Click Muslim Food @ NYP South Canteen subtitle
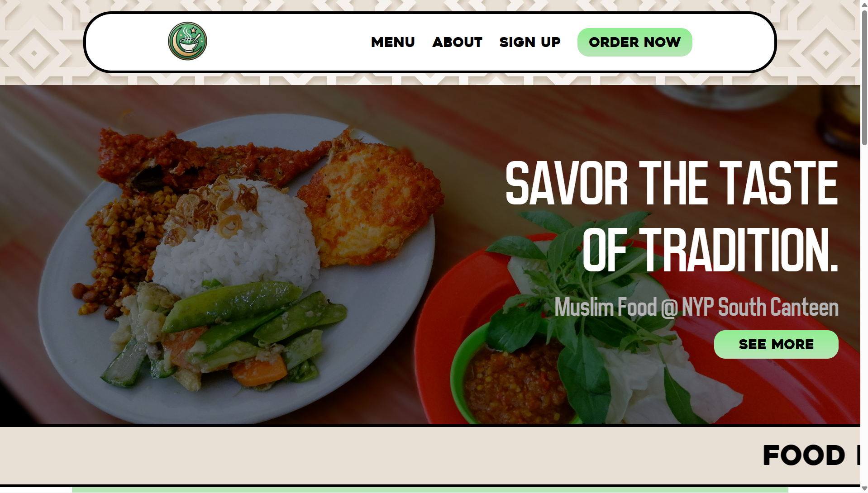868x493 pixels. (696, 307)
